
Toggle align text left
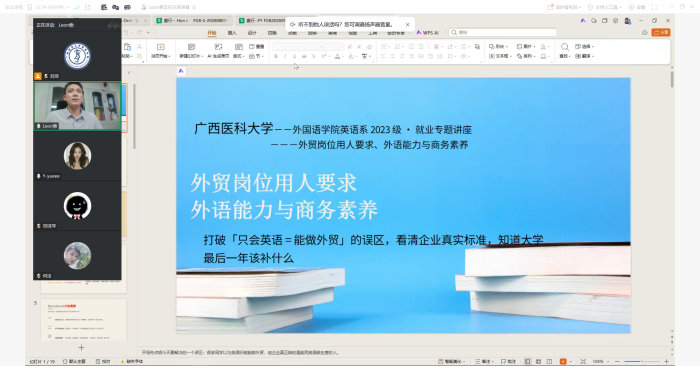pyautogui.click(x=383, y=56)
